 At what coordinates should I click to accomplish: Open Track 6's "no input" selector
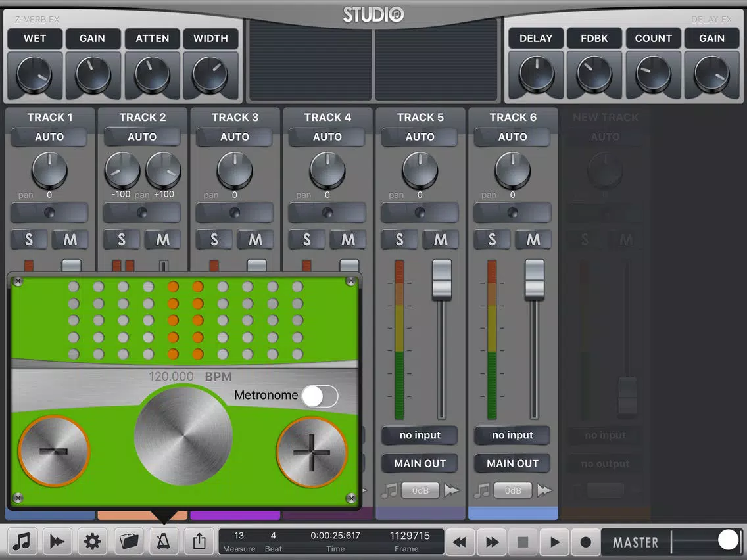[x=513, y=435]
